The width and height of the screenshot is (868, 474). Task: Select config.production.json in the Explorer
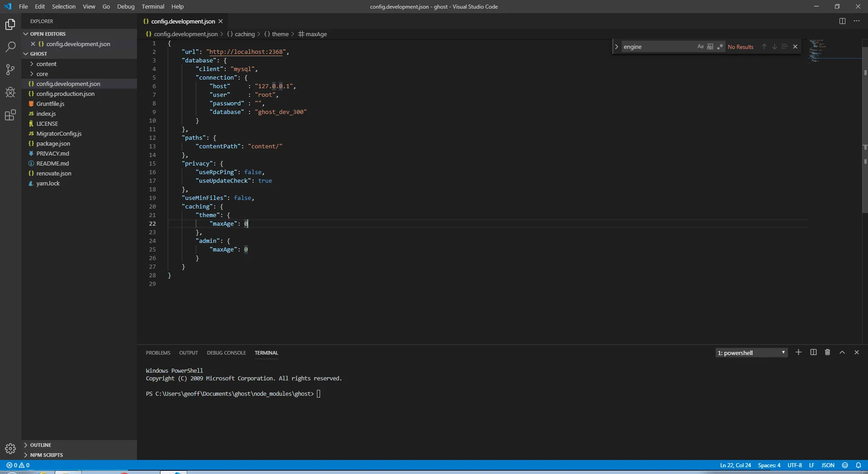(x=66, y=94)
